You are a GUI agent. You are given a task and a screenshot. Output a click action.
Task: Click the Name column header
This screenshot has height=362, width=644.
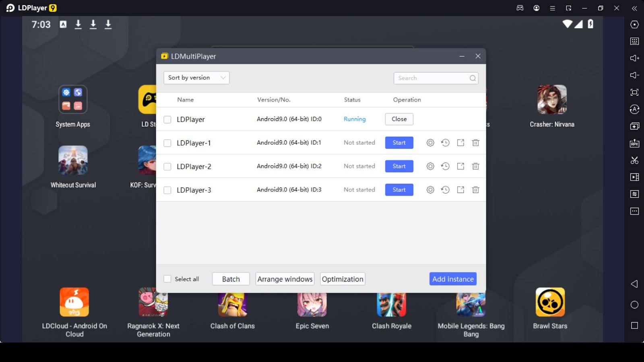[186, 100]
